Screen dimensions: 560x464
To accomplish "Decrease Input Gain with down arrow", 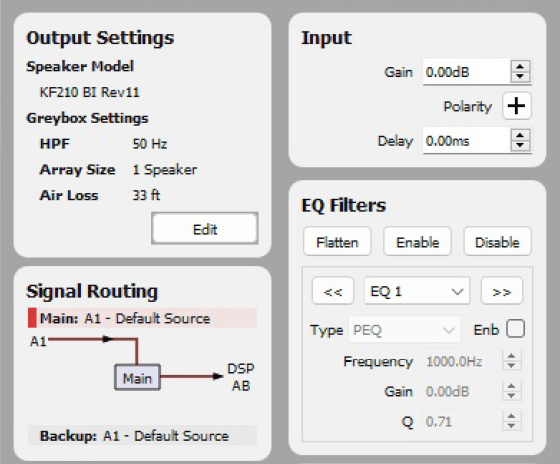I will click(x=520, y=77).
